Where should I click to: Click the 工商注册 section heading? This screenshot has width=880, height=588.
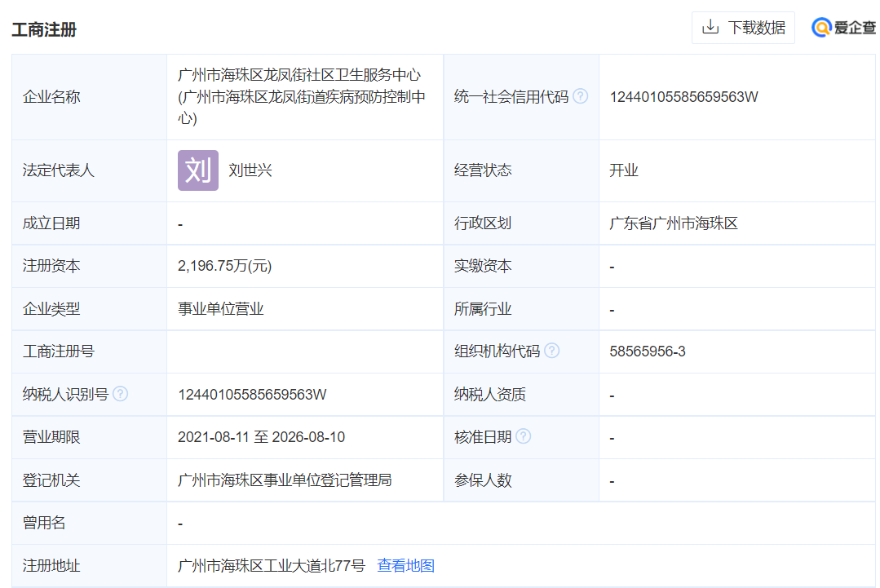coord(44,29)
